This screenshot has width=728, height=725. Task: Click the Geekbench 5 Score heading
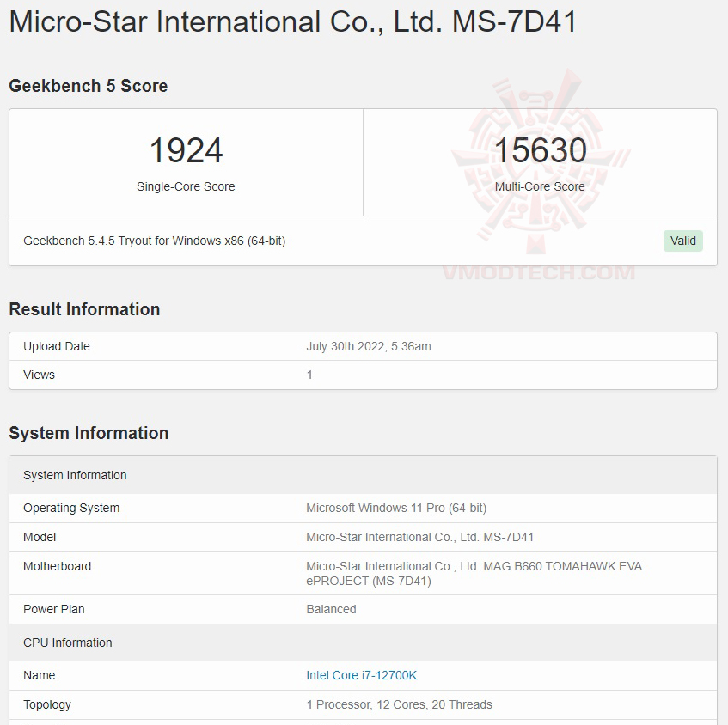(89, 86)
